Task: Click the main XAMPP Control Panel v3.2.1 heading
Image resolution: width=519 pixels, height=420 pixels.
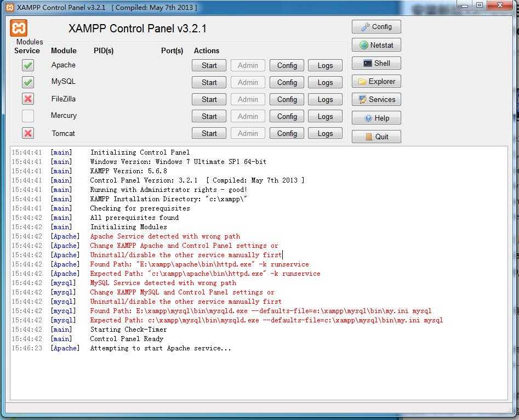Action: (x=138, y=29)
